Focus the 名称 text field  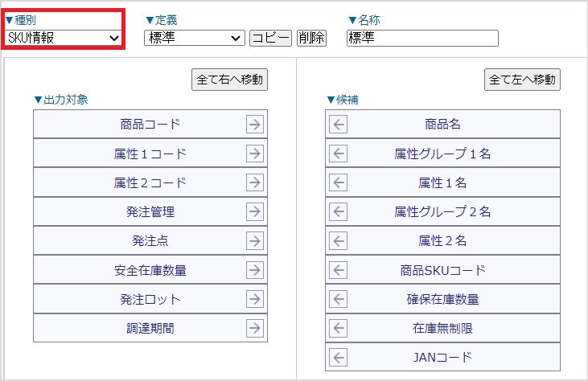click(422, 38)
